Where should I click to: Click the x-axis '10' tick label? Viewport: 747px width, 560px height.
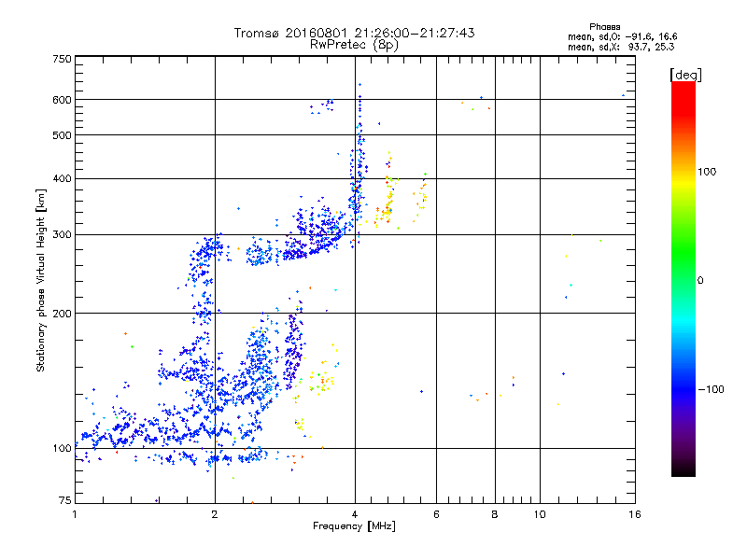pyautogui.click(x=540, y=514)
